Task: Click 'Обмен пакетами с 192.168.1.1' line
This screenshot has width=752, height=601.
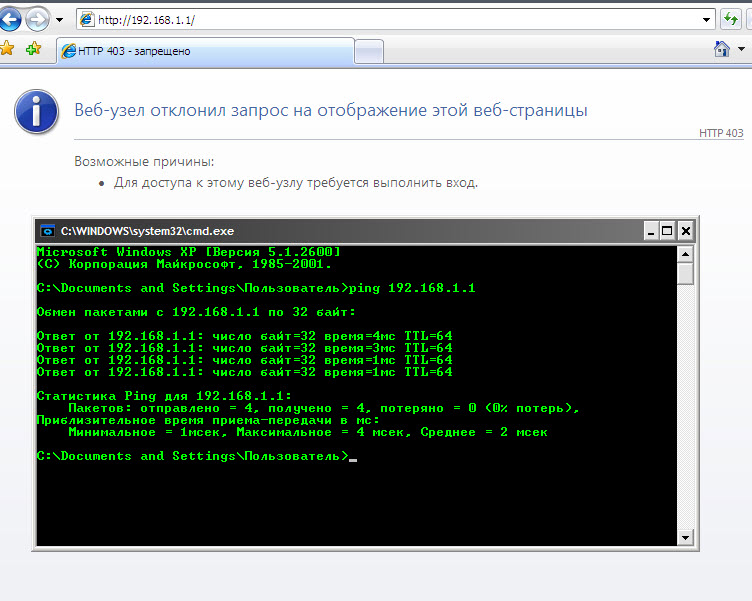Action: point(196,312)
